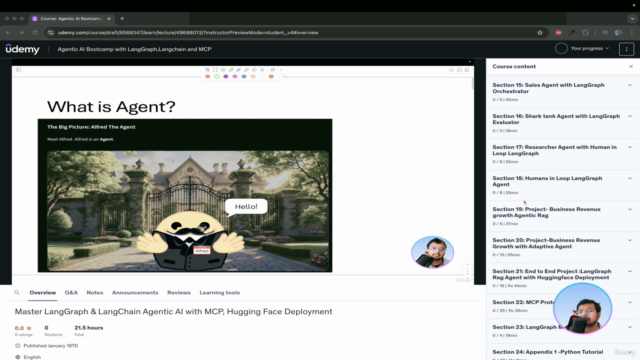Select the purple color swatch in slide toolbar
This screenshot has height=360, width=640.
pyautogui.click(x=226, y=76)
